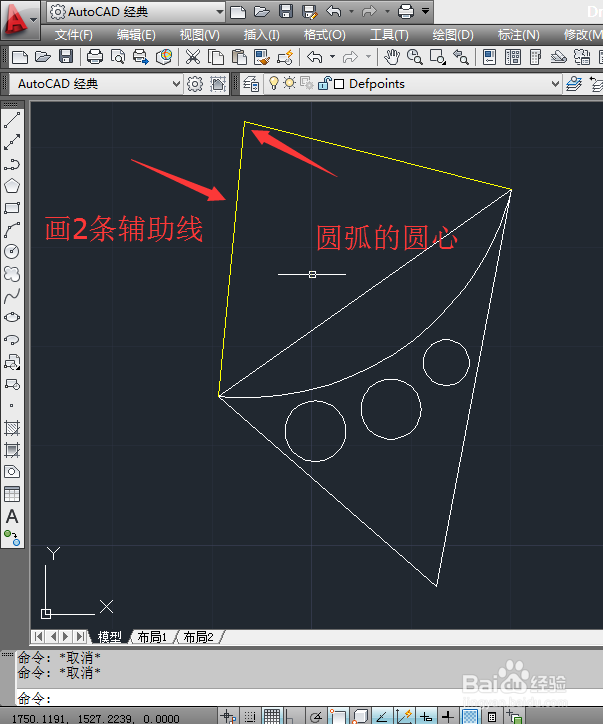This screenshot has width=603, height=724.
Task: Toggle the layer lock padlock icon
Action: tap(324, 84)
